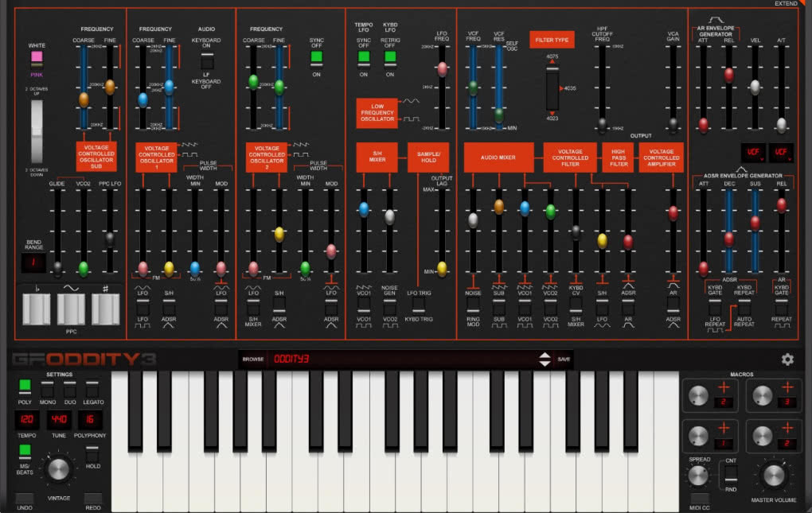Select the Low Frequency Oscillator module label
The image size is (812, 513).
377,113
